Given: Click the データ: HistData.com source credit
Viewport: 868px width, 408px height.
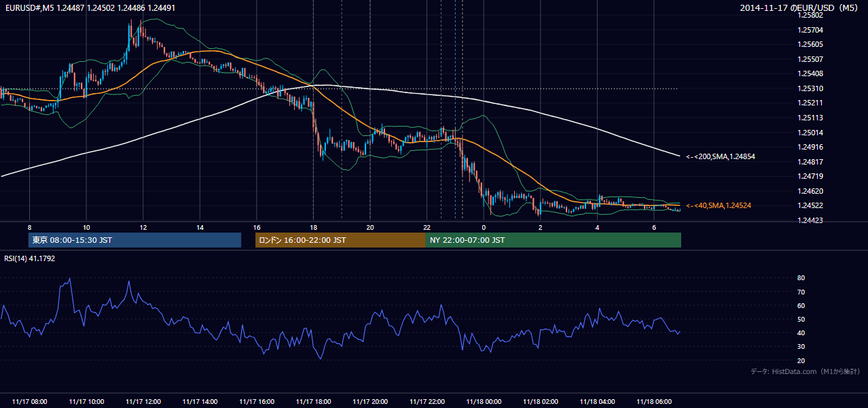Looking at the screenshot, I should click(806, 371).
